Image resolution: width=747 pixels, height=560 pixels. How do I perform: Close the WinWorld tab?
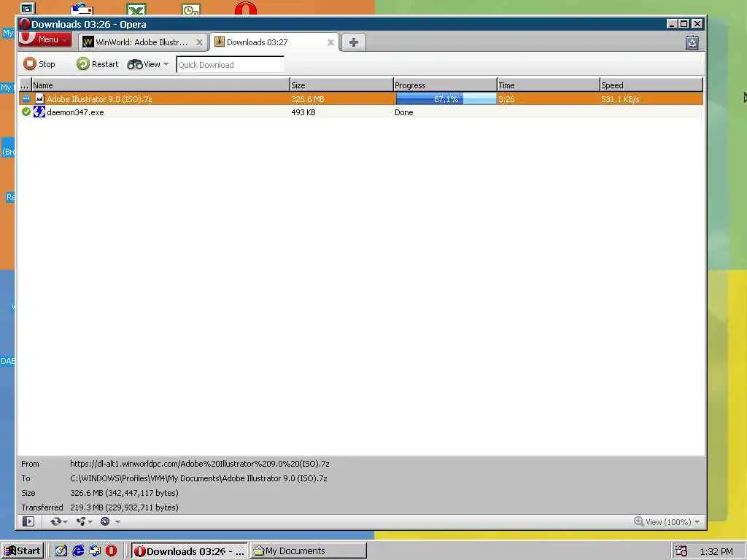point(199,42)
